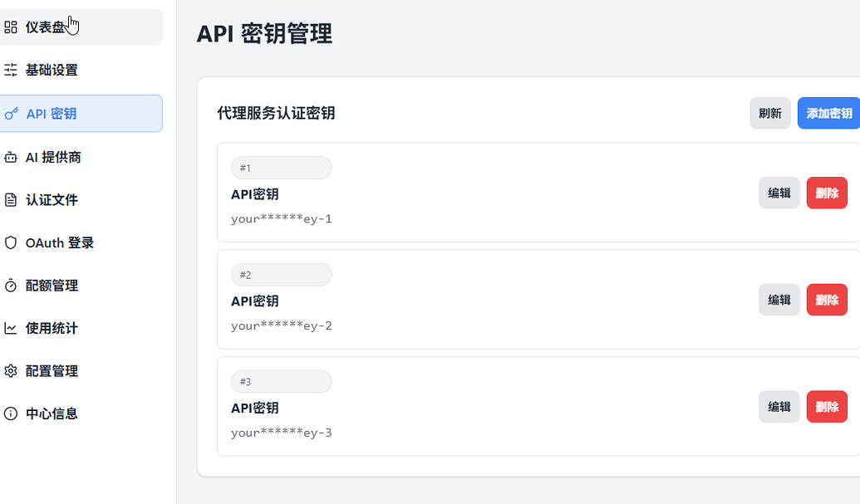
Task: Click the sliders icon beside 基础设置
Action: [x=11, y=70]
